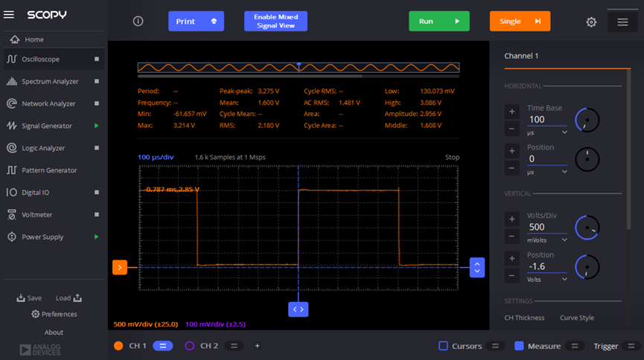Click the Digital IO icon
Image resolution: width=644 pixels, height=360 pixels.
click(x=12, y=192)
